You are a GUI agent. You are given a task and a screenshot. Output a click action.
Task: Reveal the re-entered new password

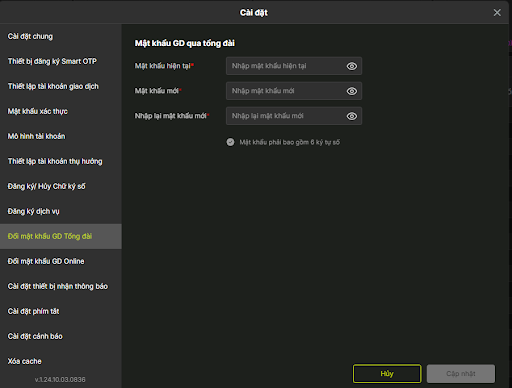[352, 116]
